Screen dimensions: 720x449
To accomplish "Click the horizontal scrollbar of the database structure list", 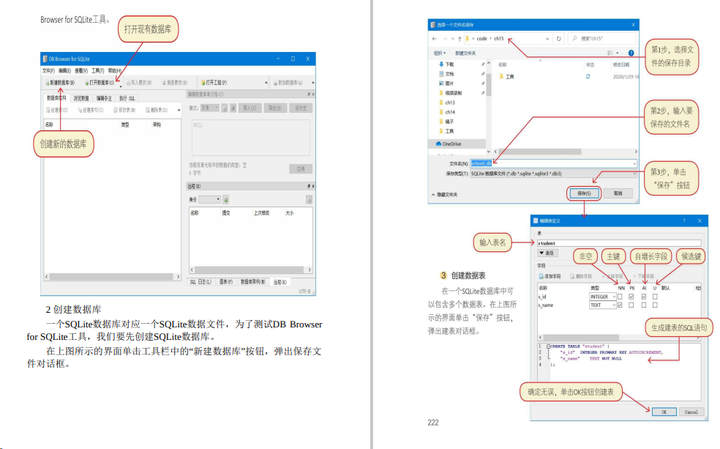I will click(112, 277).
